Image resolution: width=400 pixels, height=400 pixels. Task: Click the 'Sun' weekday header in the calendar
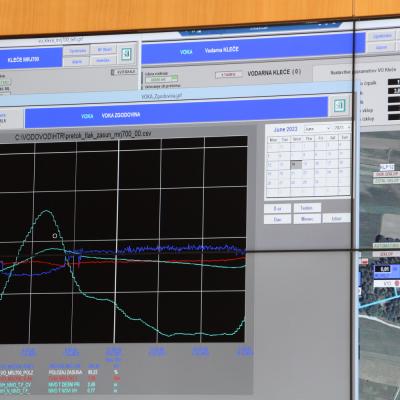point(345,137)
